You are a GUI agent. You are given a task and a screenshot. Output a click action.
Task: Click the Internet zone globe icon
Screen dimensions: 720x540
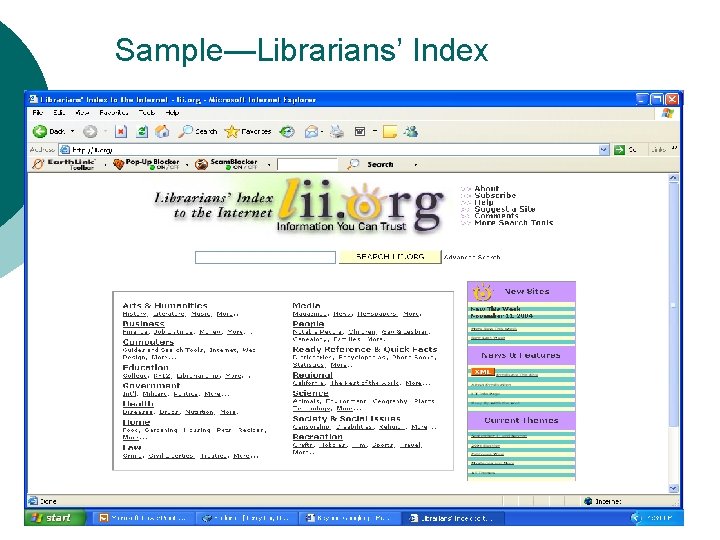pyautogui.click(x=588, y=501)
